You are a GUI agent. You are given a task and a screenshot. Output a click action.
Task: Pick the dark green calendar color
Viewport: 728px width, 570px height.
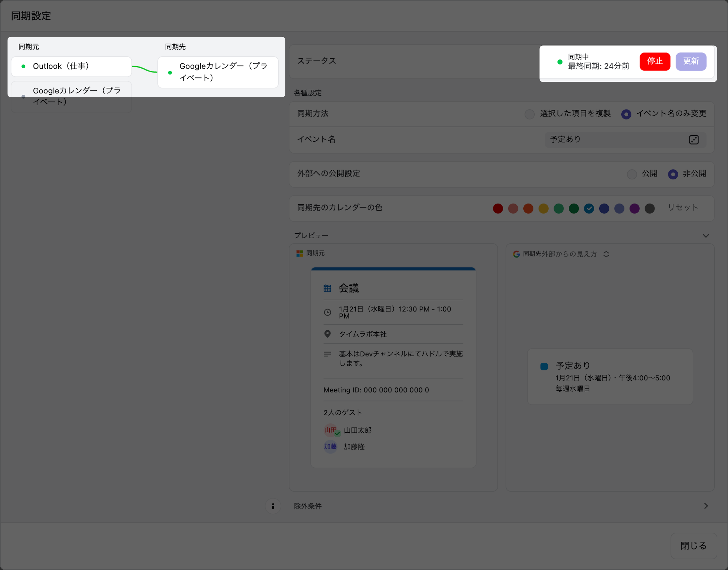coord(574,209)
